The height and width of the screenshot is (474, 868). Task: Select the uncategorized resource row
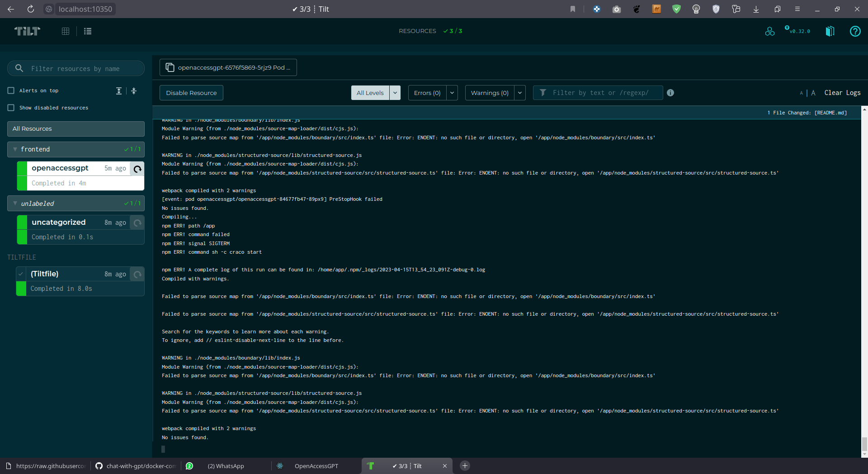click(x=80, y=230)
